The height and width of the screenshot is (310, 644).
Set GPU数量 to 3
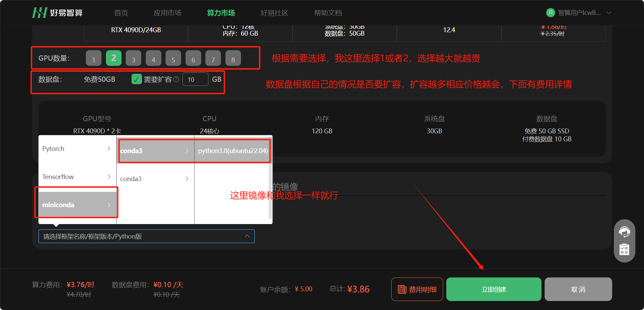[133, 58]
